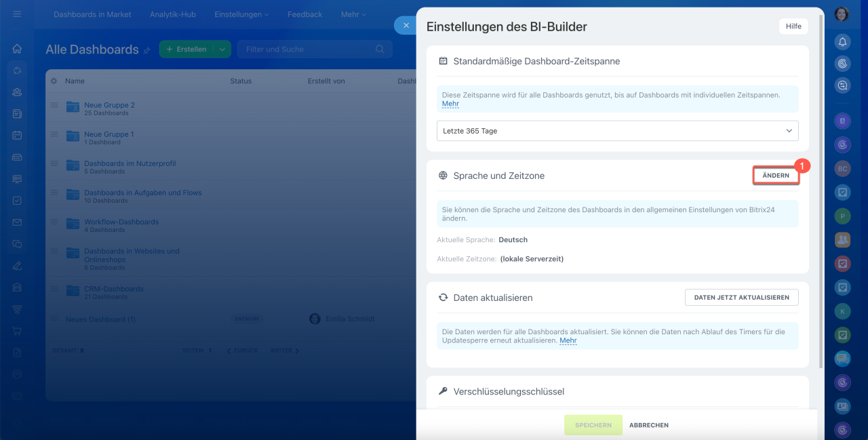Open Dashboards im Nutzerprofil group
Image resolution: width=868 pixels, height=440 pixels.
(x=130, y=163)
